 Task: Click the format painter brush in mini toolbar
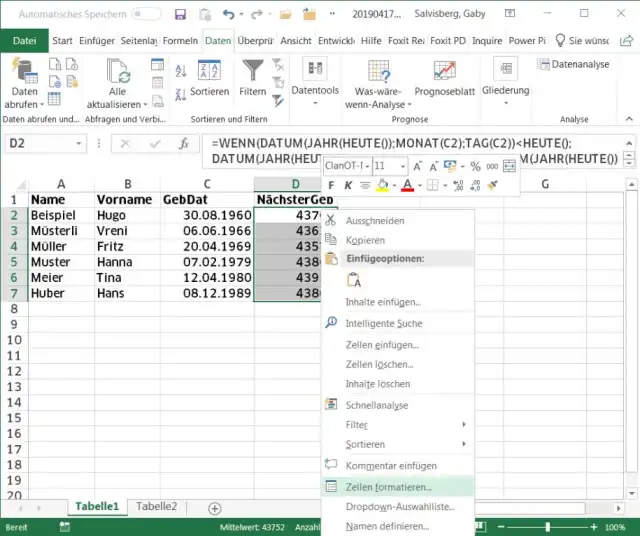coord(491,185)
